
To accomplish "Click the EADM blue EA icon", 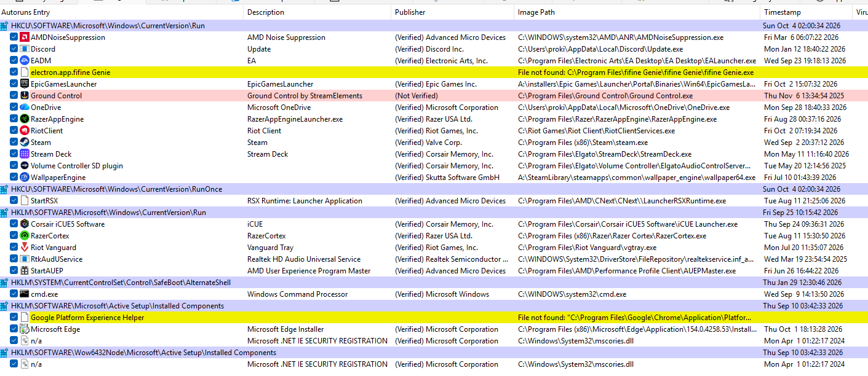I will click(x=25, y=61).
